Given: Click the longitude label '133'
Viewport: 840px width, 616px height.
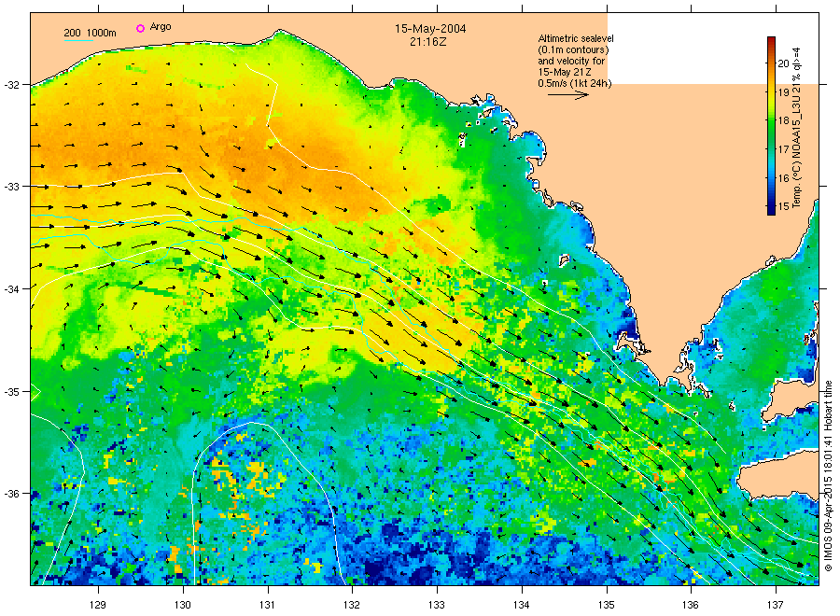Looking at the screenshot, I should [x=437, y=605].
